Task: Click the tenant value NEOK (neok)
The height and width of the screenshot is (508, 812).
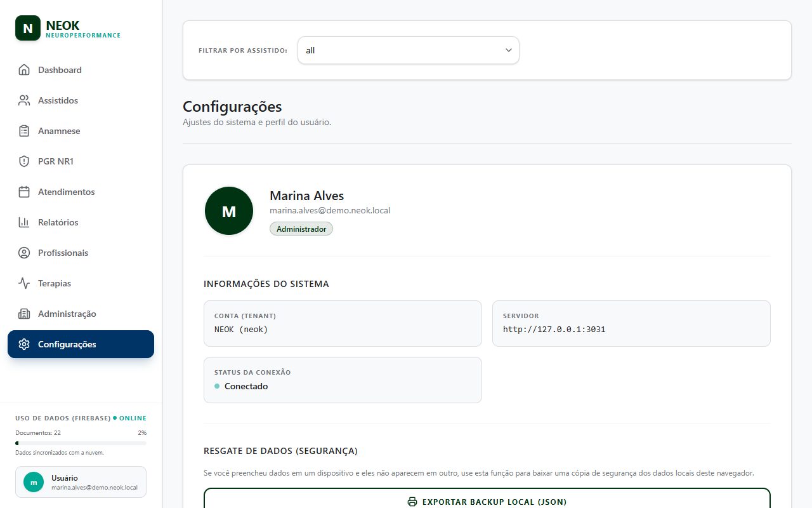Action: point(241,330)
